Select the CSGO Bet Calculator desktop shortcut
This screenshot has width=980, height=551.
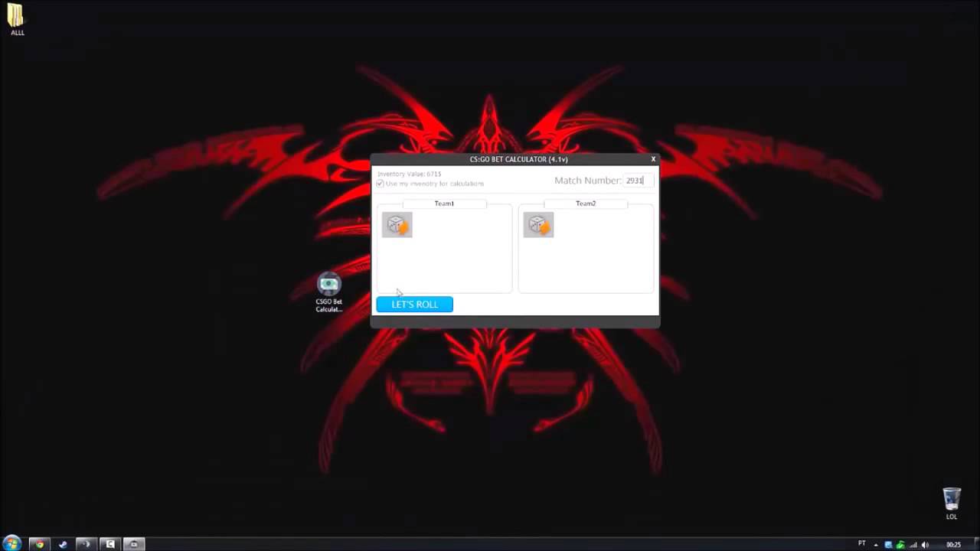coord(329,292)
